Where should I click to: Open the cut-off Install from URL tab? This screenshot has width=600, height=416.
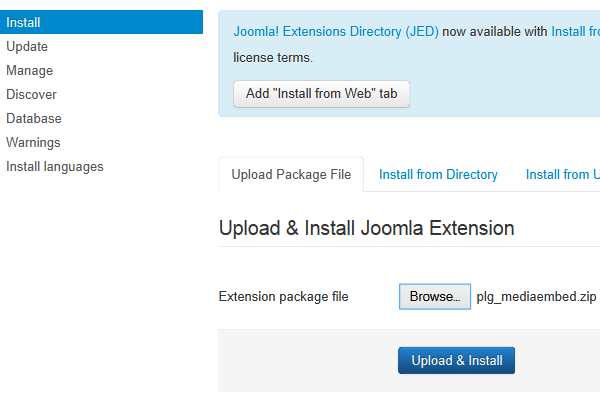[562, 175]
